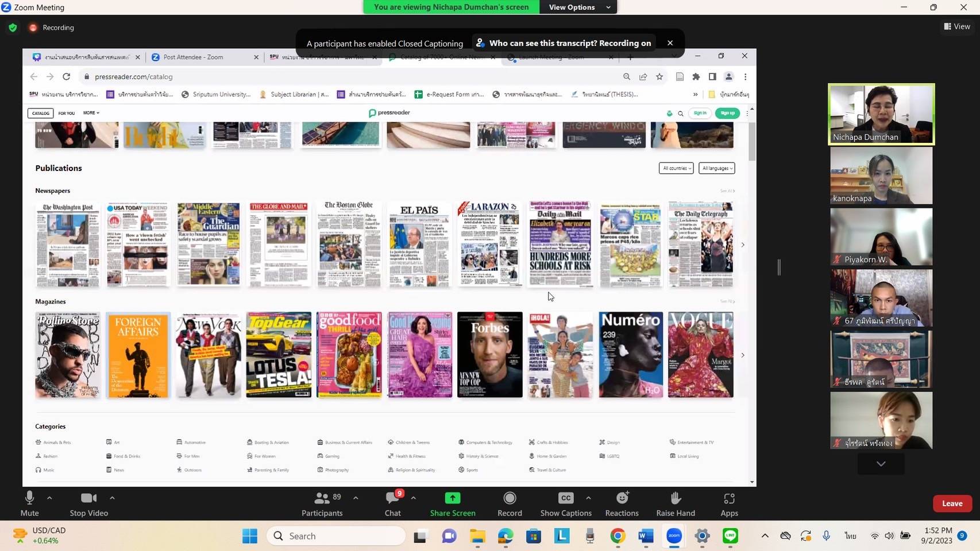Toggle Show Captions on
Image resolution: width=980 pixels, height=551 pixels.
tap(566, 498)
